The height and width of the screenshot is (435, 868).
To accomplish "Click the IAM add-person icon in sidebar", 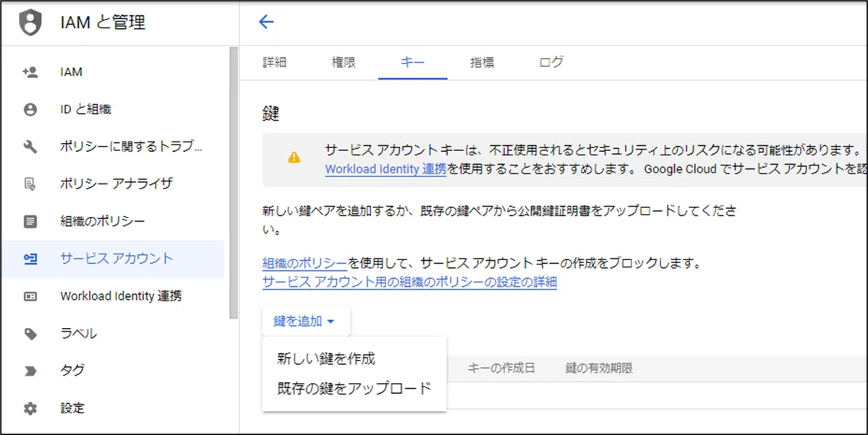I will tap(30, 72).
